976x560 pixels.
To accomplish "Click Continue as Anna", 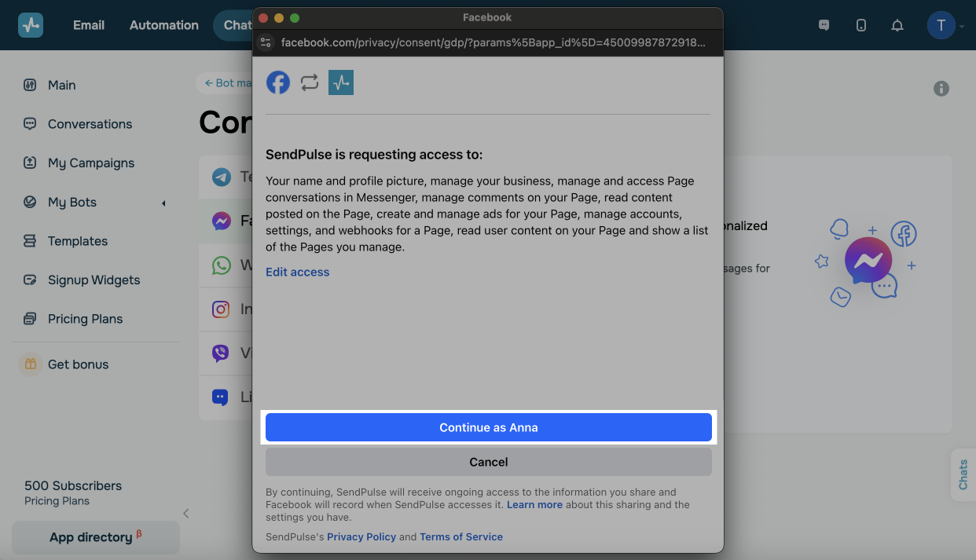I will pyautogui.click(x=489, y=428).
